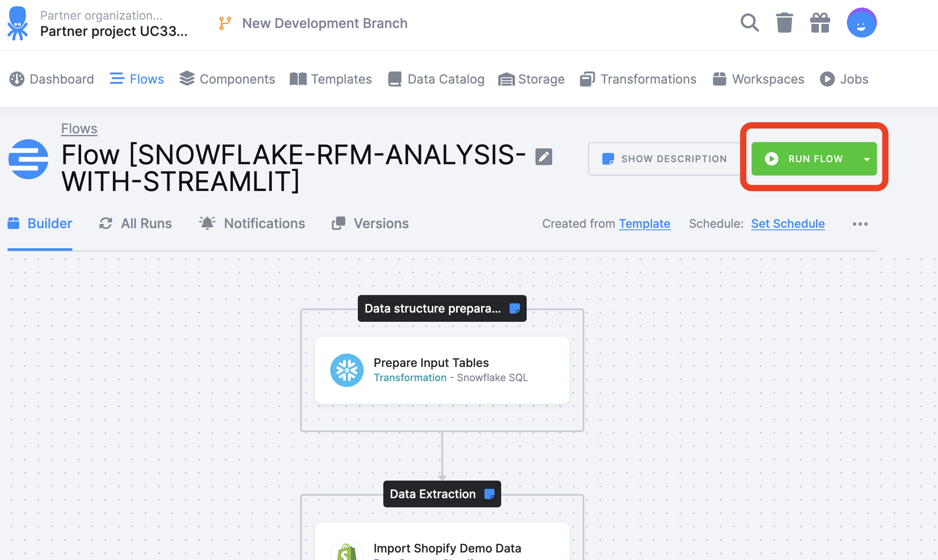
Task: Open Templates section
Action: coord(331,79)
